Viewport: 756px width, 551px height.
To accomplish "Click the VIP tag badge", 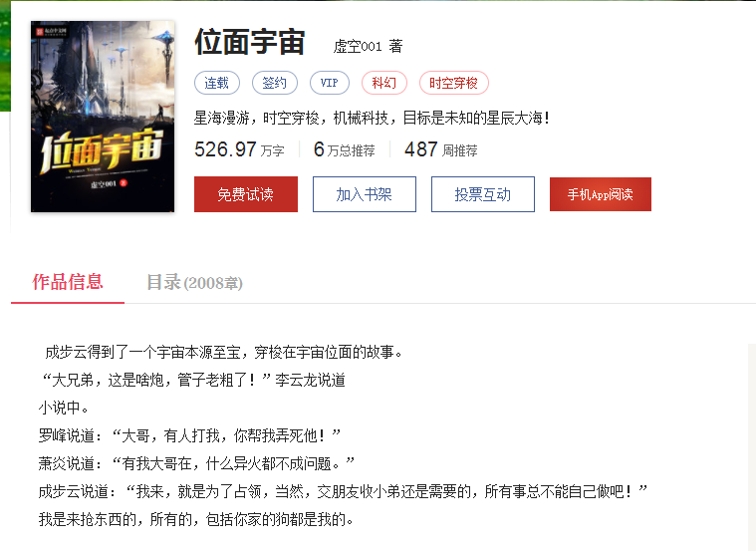I will coord(330,83).
